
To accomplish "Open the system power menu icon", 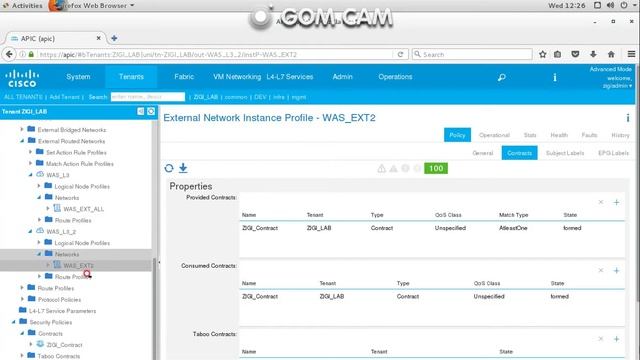I will pos(624,5).
